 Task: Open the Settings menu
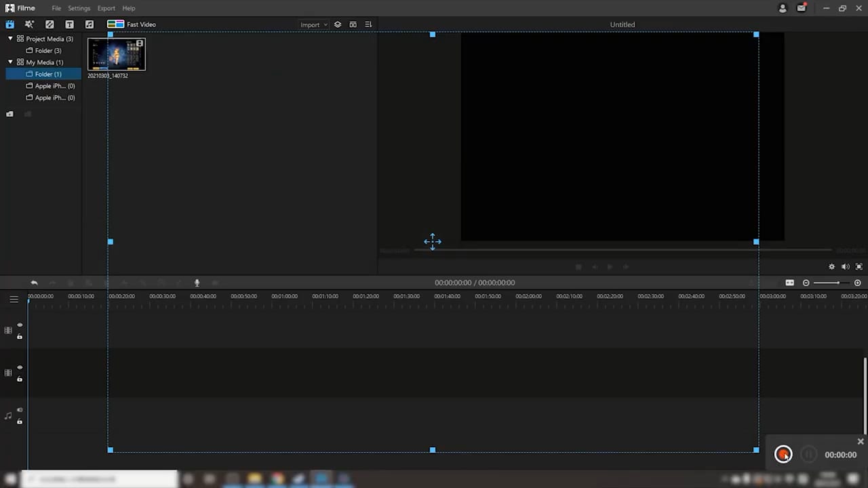tap(79, 8)
